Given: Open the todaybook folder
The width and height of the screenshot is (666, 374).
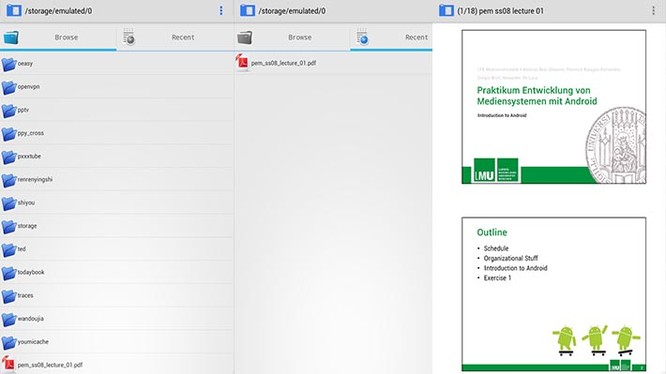Looking at the screenshot, I should pyautogui.click(x=117, y=273).
